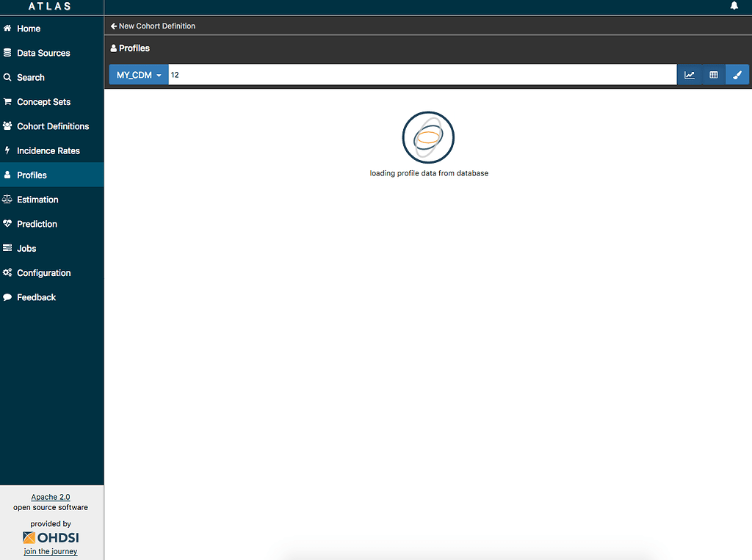752x560 pixels.
Task: Open the Apache 2.0 license link
Action: pyautogui.click(x=50, y=497)
